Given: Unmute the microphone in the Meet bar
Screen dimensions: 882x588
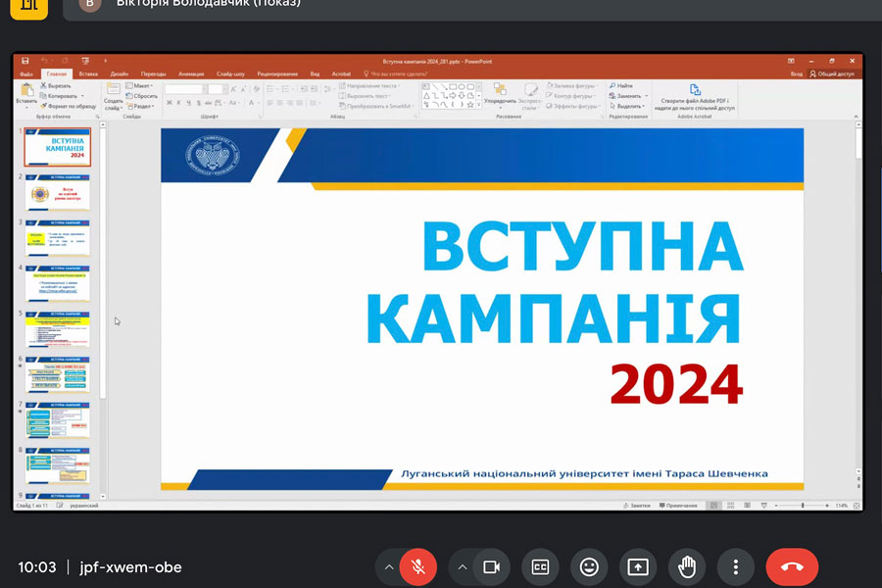Looking at the screenshot, I should pos(417,566).
